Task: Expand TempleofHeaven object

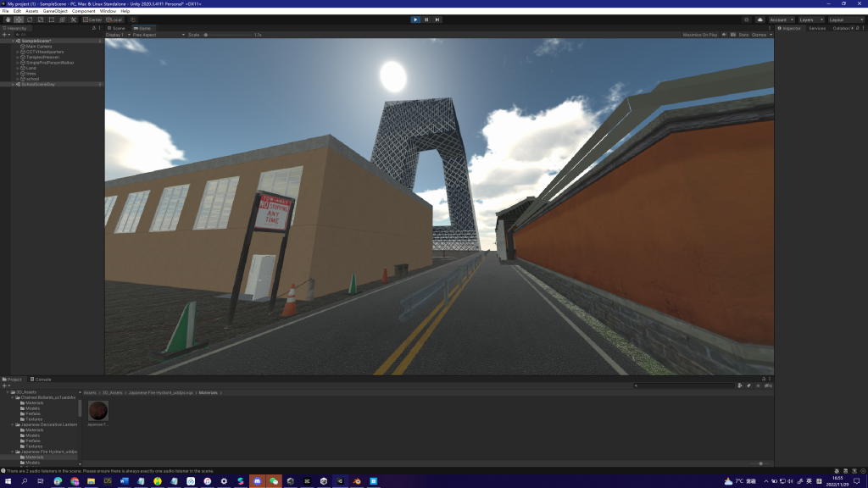Action: coord(18,57)
